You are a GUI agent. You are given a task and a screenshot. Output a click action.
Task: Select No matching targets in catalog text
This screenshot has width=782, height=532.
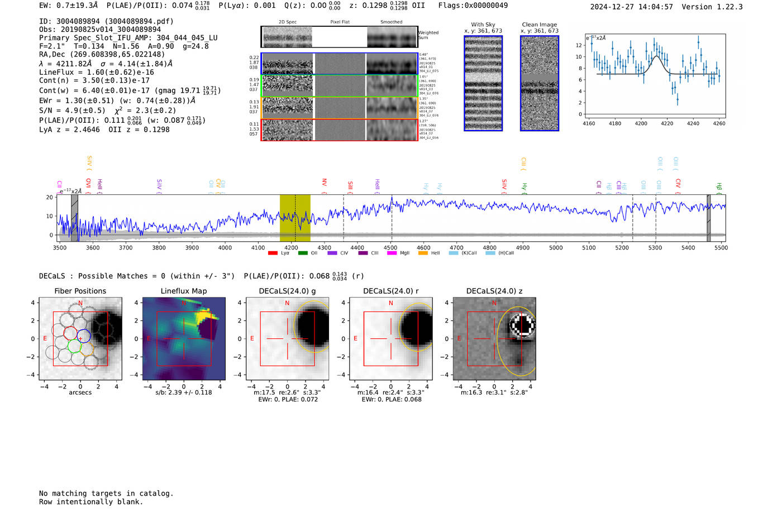pyautogui.click(x=106, y=493)
